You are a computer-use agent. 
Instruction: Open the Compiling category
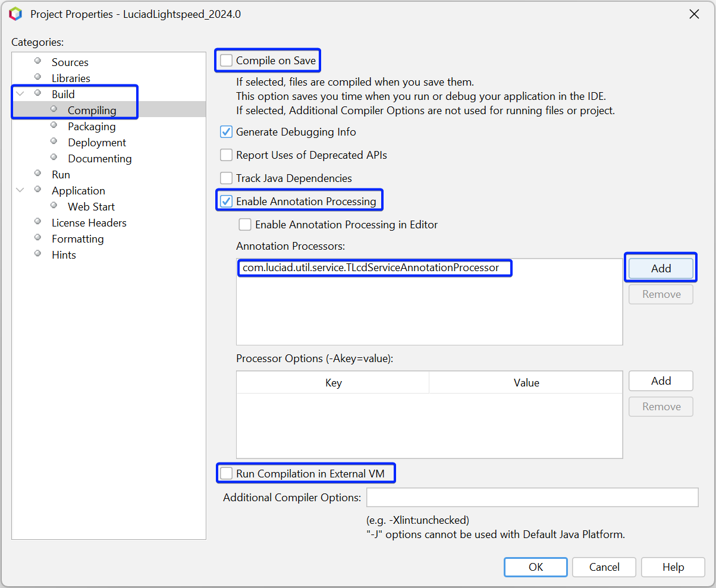point(92,111)
